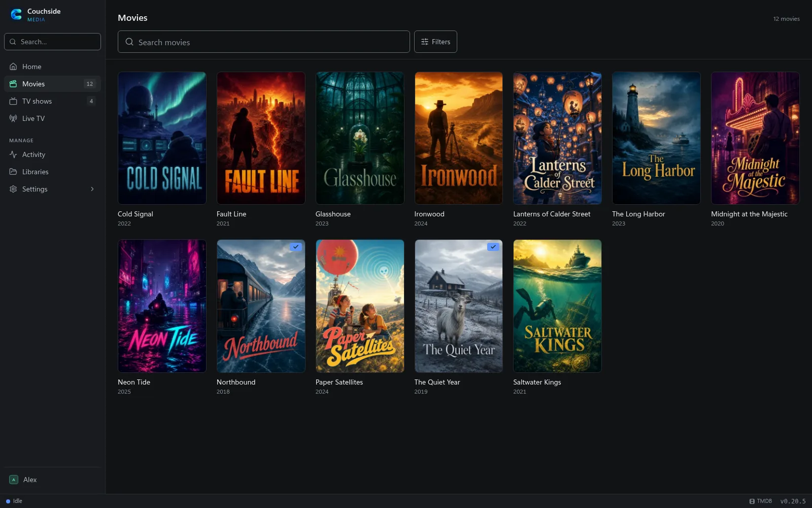
Task: Click the '12 movies' count text
Action: coord(786,19)
